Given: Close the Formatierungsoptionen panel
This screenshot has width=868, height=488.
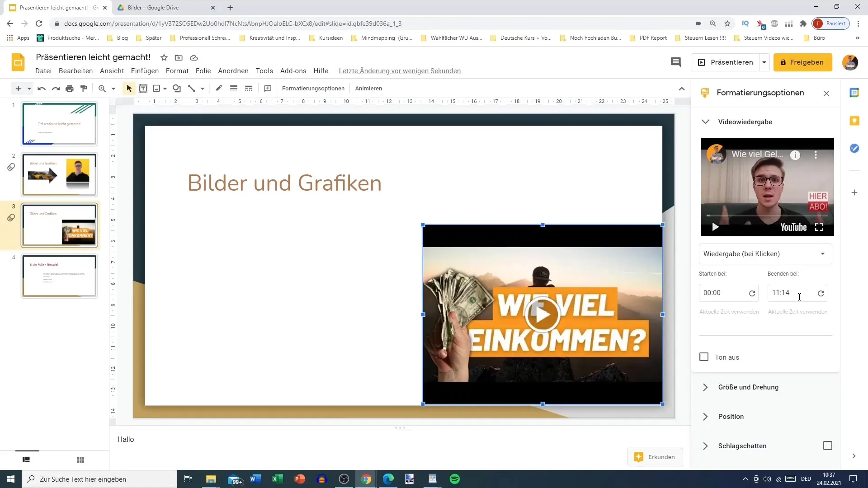Looking at the screenshot, I should pyautogui.click(x=826, y=94).
